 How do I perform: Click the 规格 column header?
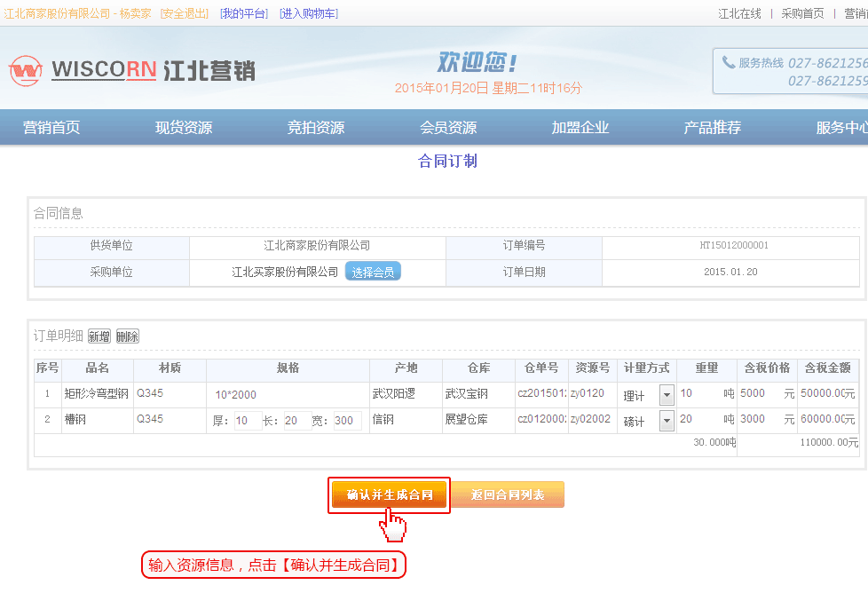pos(288,368)
